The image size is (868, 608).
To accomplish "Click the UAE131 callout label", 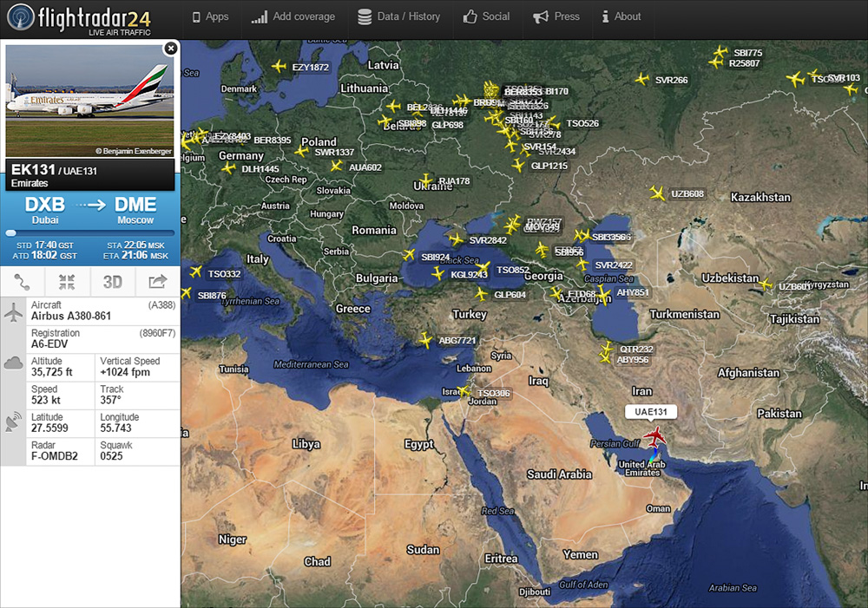I will click(651, 412).
